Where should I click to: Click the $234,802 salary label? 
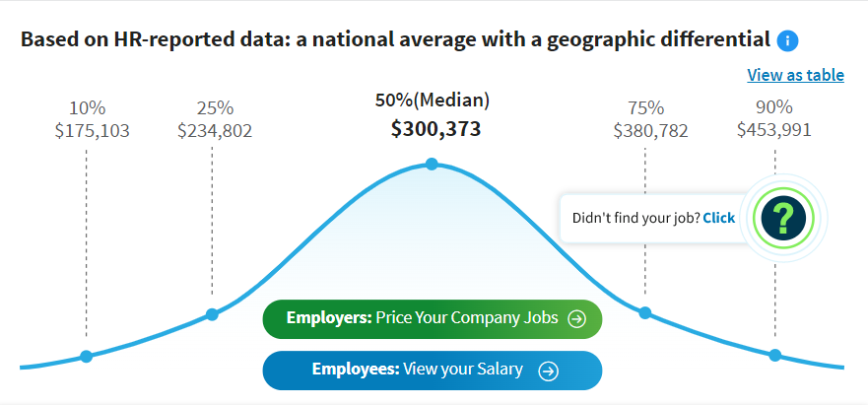click(215, 130)
